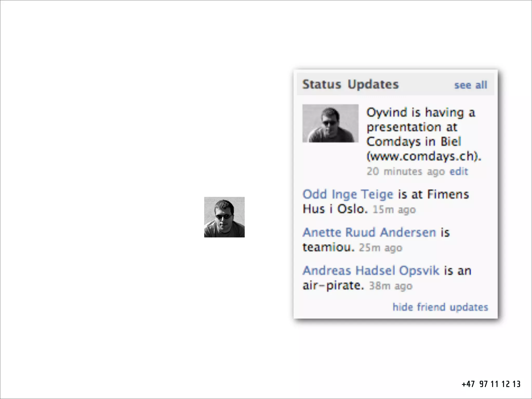Open Andreas Hadsel Opsvik's profile link
This screenshot has height=399, width=532.
(371, 271)
